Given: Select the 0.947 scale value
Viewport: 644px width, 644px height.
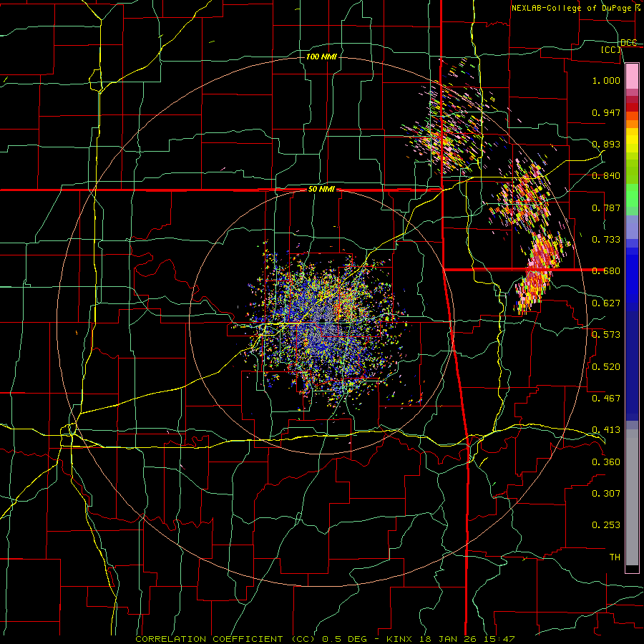Looking at the screenshot, I should (606, 112).
